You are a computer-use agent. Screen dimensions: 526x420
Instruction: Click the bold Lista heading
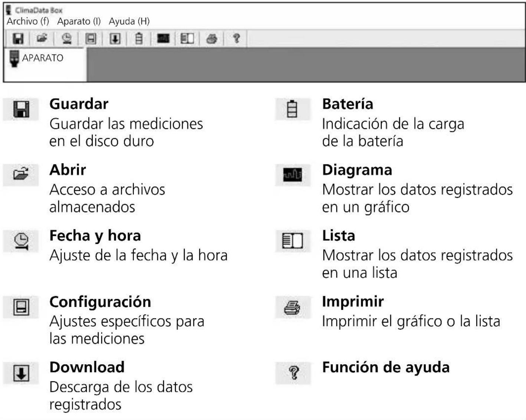[x=338, y=236]
